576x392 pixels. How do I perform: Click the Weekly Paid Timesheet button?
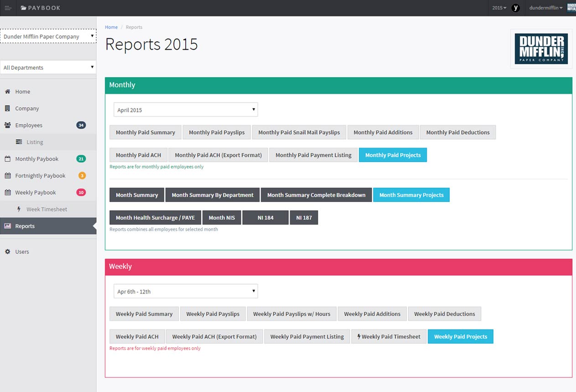point(389,336)
